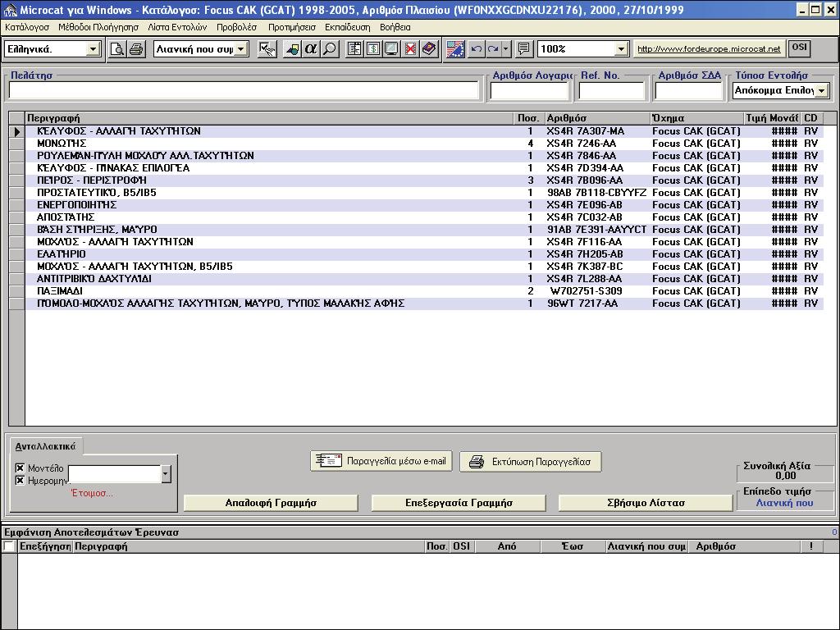Click the Ref. No. input field
The height and width of the screenshot is (630, 840).
coord(611,90)
